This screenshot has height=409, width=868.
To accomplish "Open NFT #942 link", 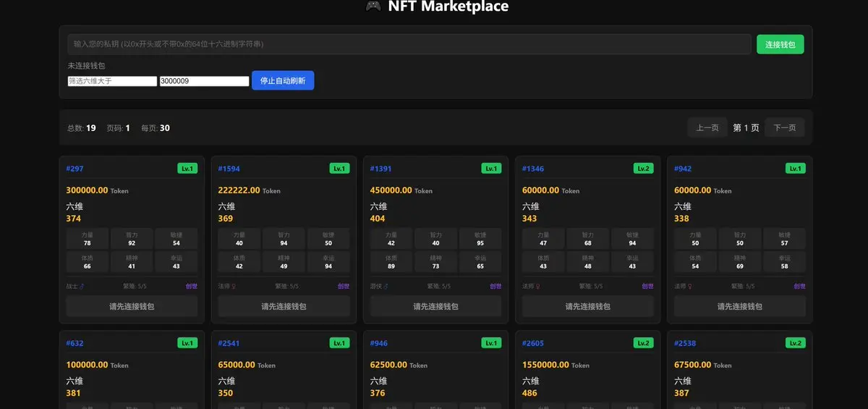I will (683, 169).
